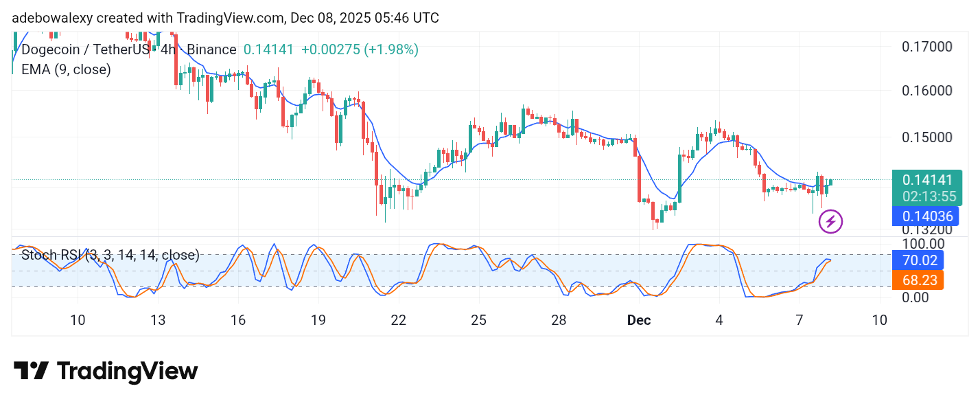980x406 pixels.
Task: Click the current price label 0.14141
Action: [x=927, y=181]
